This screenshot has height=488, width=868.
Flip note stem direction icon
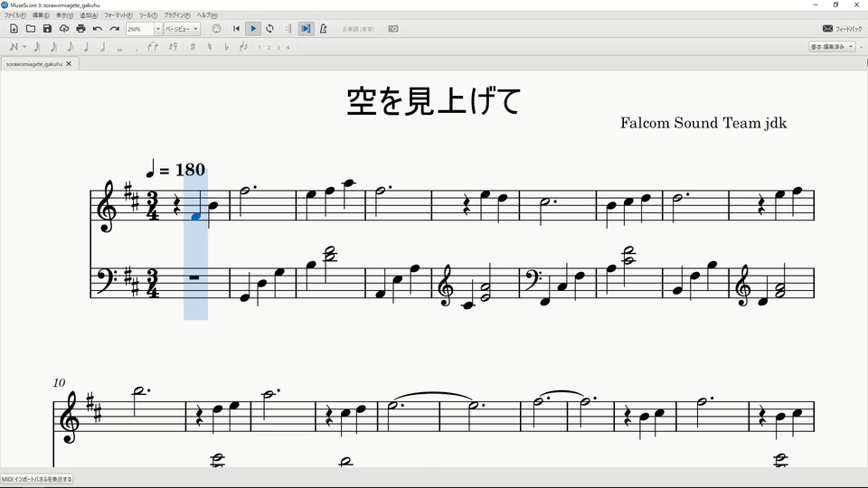tap(243, 47)
